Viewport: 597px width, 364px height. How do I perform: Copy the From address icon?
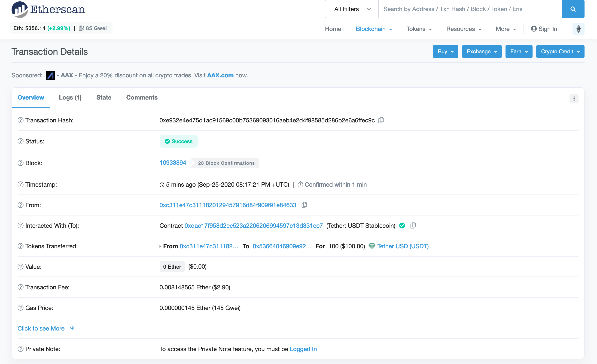[x=304, y=205]
